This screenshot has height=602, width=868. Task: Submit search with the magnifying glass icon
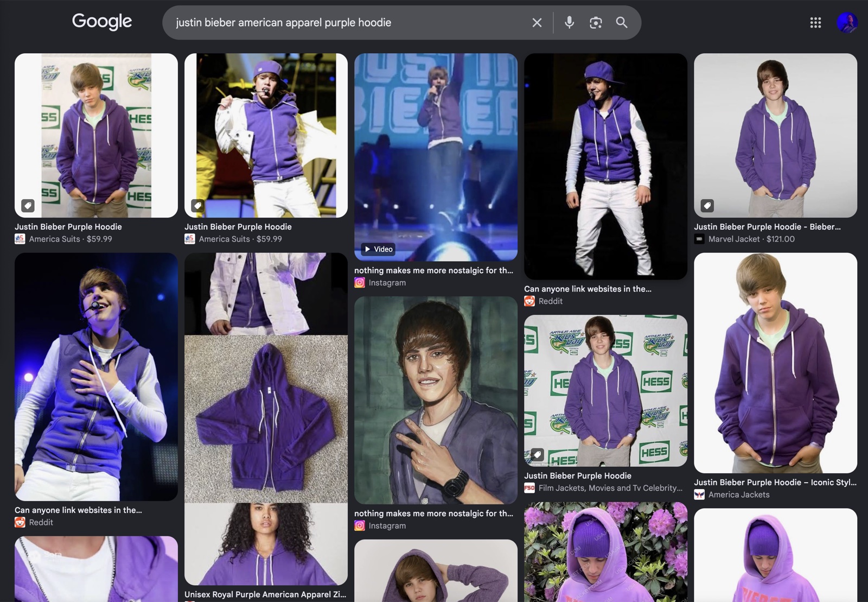click(x=622, y=23)
